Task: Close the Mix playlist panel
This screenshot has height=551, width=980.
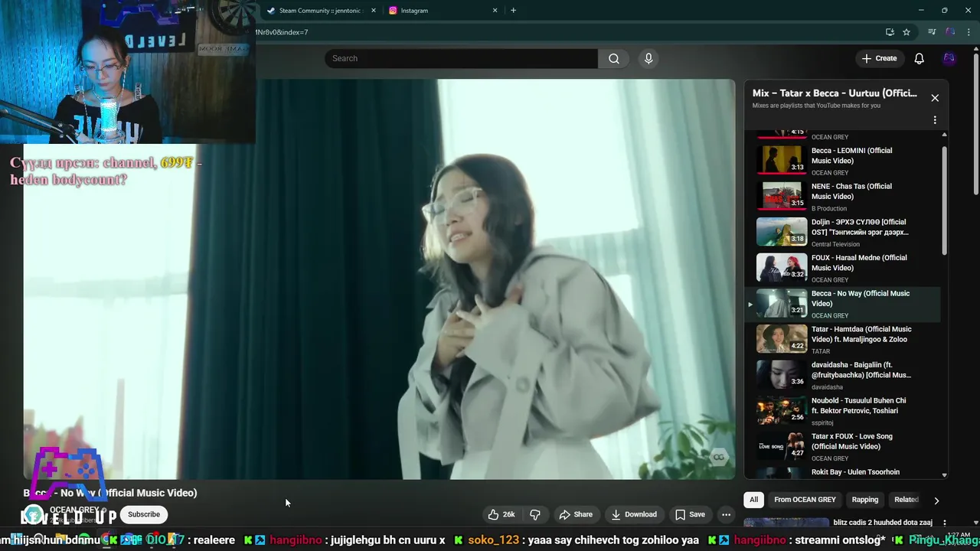Action: [935, 98]
